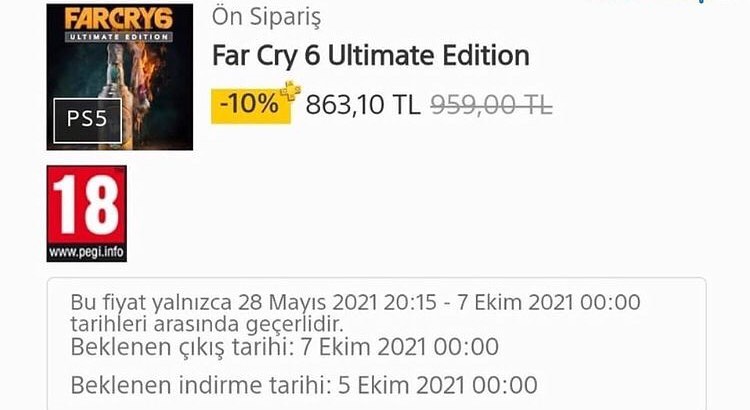
Task: Click the discounted price 863,10 TL
Action: click(x=361, y=106)
